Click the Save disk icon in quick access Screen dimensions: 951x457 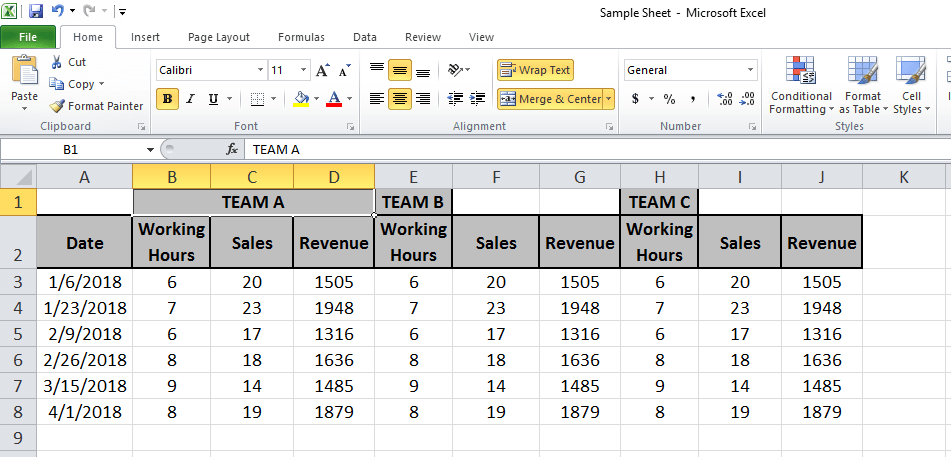36,11
